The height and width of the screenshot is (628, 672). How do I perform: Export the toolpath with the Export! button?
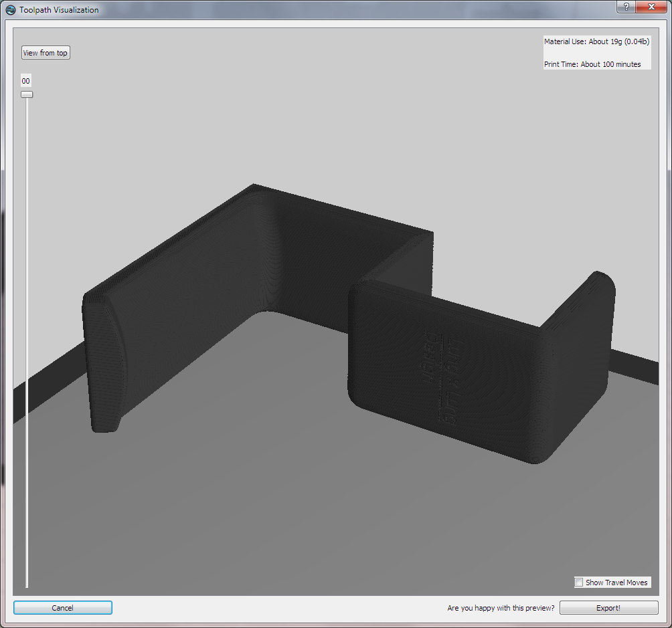click(x=608, y=607)
